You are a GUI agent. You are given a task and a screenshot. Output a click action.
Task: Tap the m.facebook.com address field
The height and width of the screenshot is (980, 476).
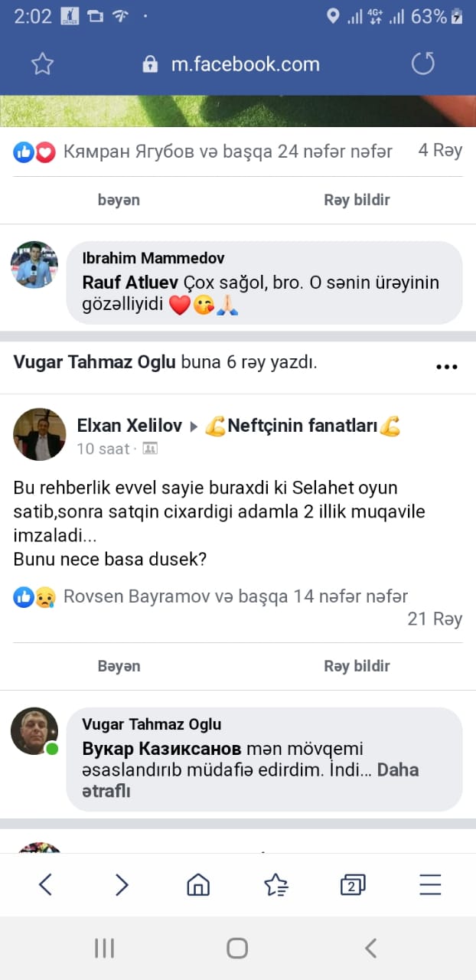point(245,64)
